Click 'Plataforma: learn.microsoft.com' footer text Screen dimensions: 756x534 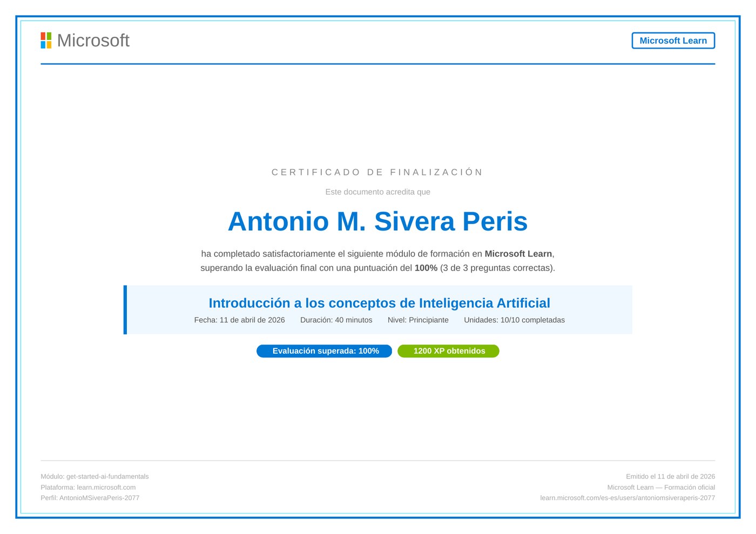[88, 488]
